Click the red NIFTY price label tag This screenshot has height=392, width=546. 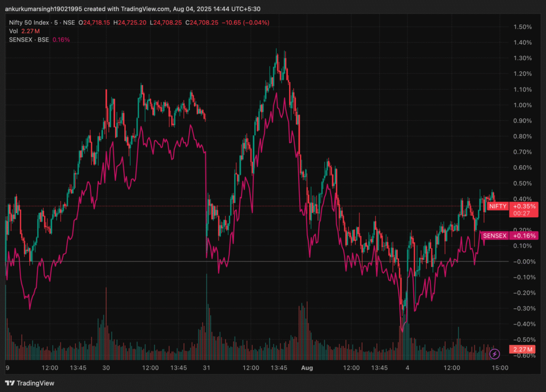[x=497, y=206]
